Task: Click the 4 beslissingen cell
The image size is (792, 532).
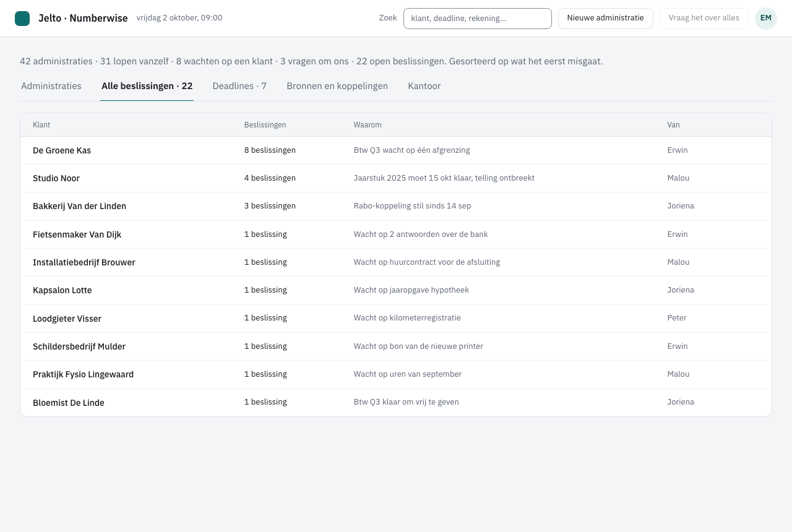Action: (270, 178)
